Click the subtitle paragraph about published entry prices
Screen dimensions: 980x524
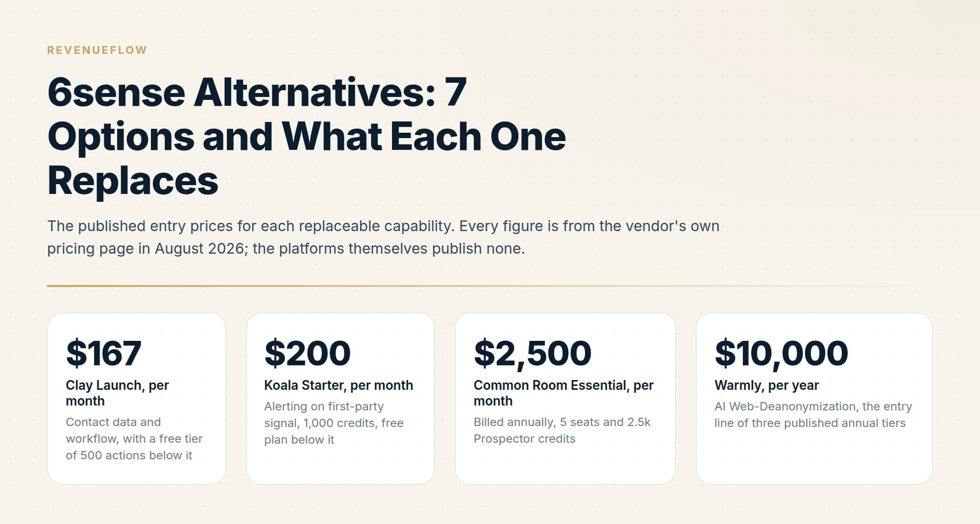(x=383, y=237)
